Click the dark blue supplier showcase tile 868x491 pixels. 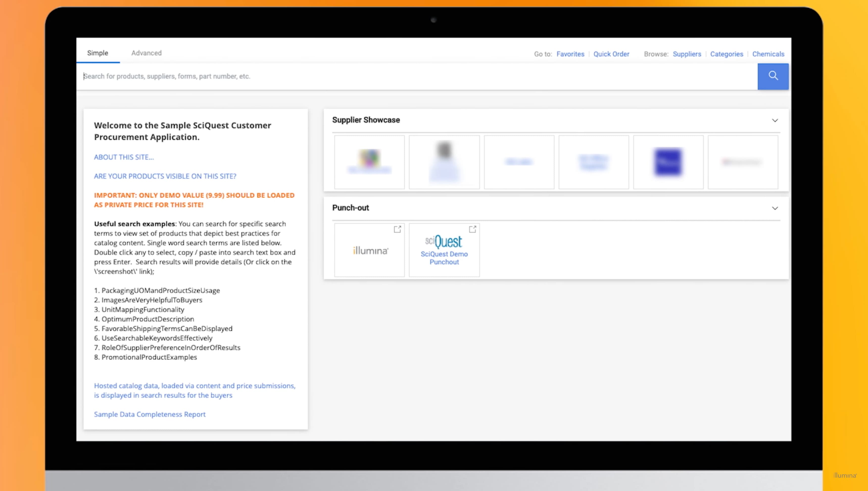[668, 162]
